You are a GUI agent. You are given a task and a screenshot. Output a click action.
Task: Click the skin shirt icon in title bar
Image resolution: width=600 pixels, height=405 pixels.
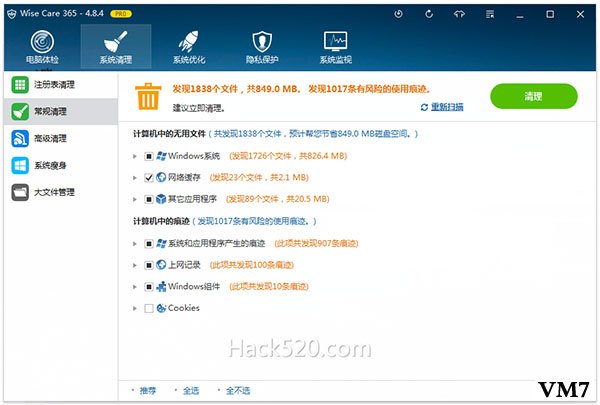tap(459, 14)
